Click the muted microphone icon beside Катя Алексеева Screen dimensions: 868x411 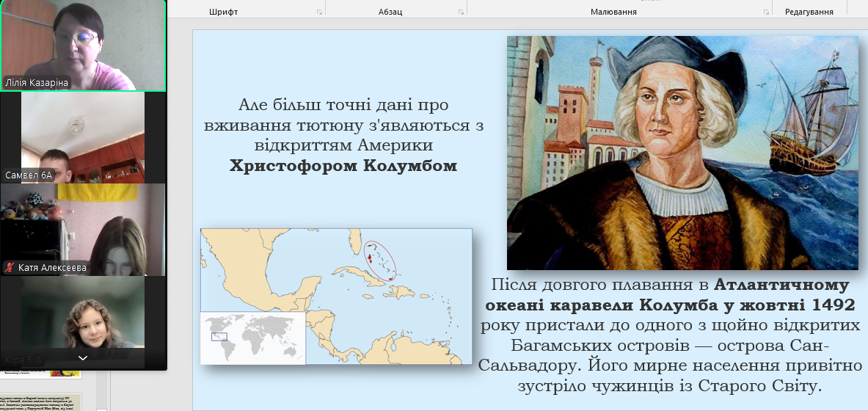tap(9, 268)
